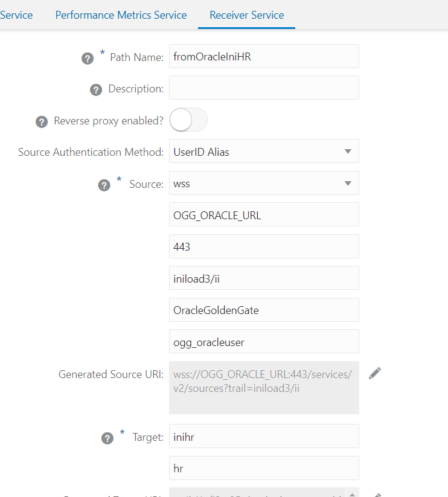This screenshot has width=448, height=497.
Task: Select the trail field with iniload3/ii
Action: click(264, 278)
